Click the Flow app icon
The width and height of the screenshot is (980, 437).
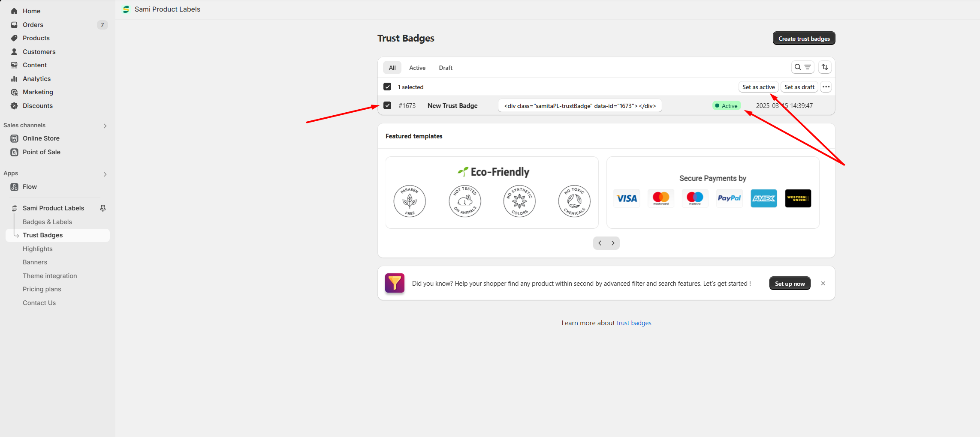click(x=14, y=187)
